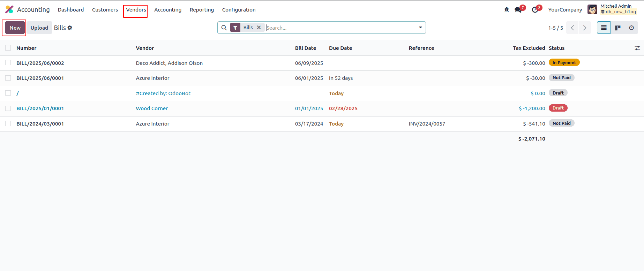Open the Accounting top menu item
Screen dimensions: 644x271
click(x=168, y=10)
